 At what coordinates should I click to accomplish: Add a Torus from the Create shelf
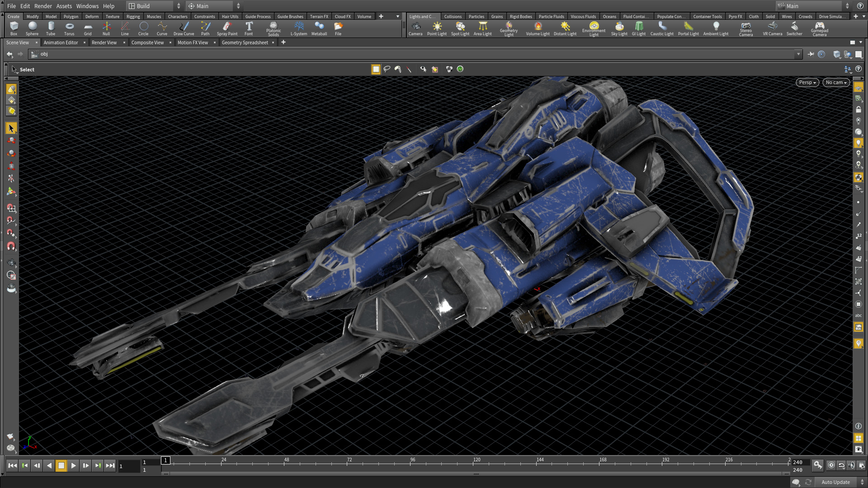tap(69, 28)
